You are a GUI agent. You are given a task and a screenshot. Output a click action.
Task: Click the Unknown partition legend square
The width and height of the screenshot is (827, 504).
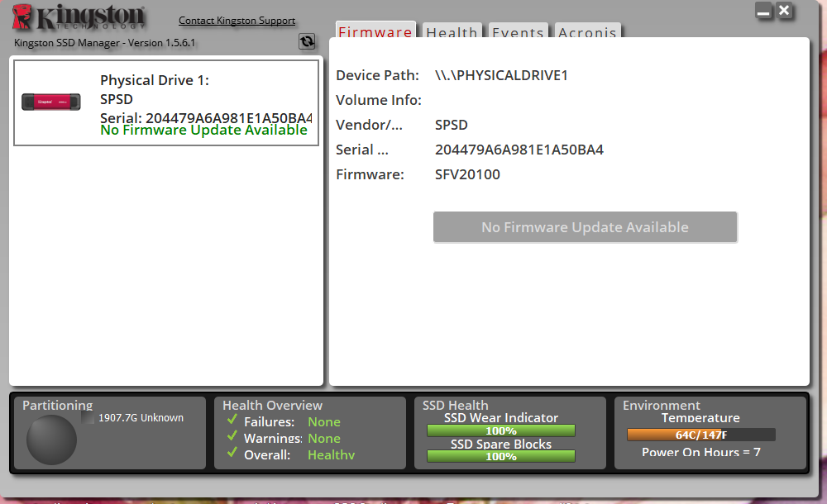coord(88,418)
